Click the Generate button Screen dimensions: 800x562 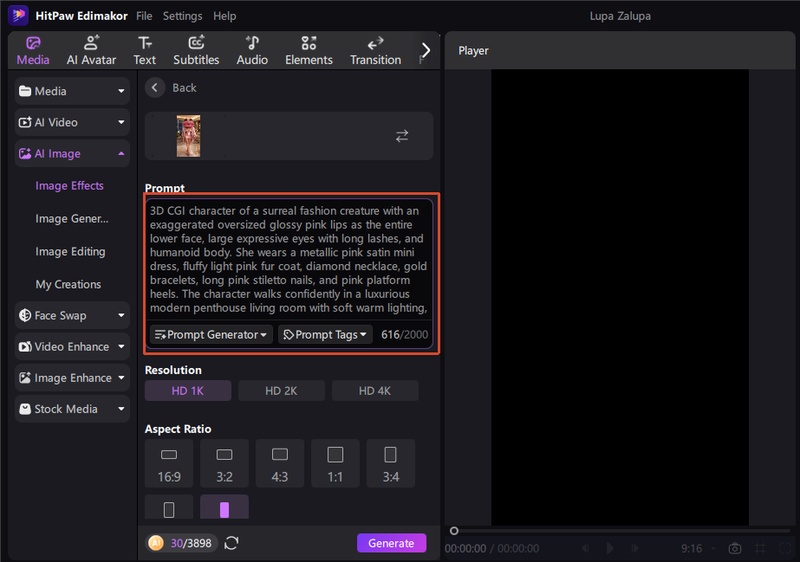pyautogui.click(x=391, y=543)
